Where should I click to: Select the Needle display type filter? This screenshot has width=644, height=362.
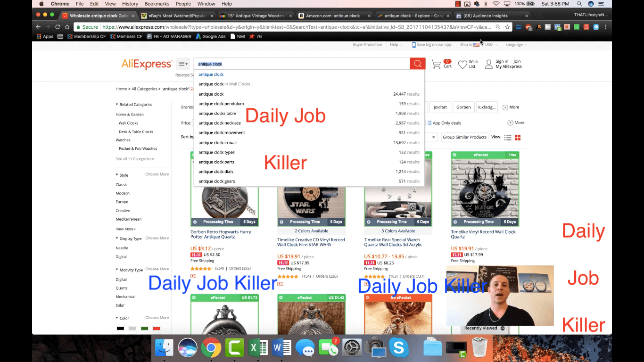(122, 248)
